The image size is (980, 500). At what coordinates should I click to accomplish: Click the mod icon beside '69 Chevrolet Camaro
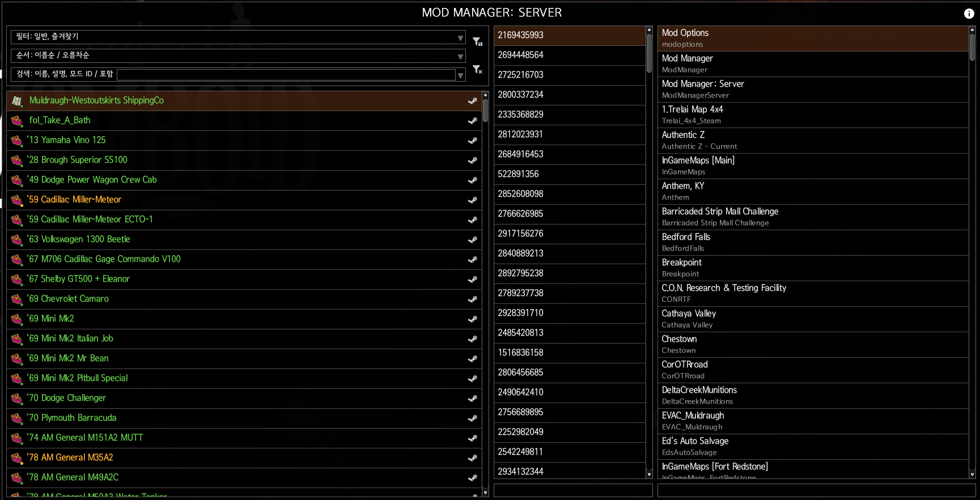pyautogui.click(x=17, y=299)
